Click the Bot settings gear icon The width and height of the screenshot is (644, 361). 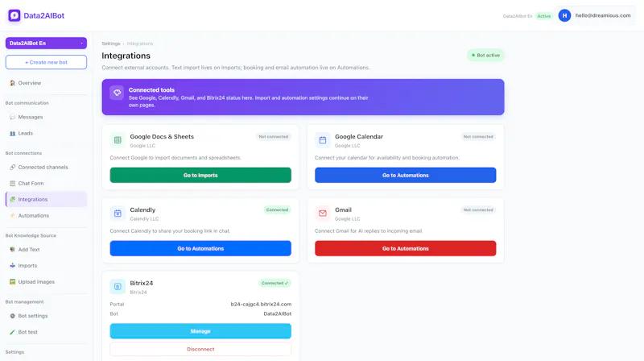click(x=12, y=316)
